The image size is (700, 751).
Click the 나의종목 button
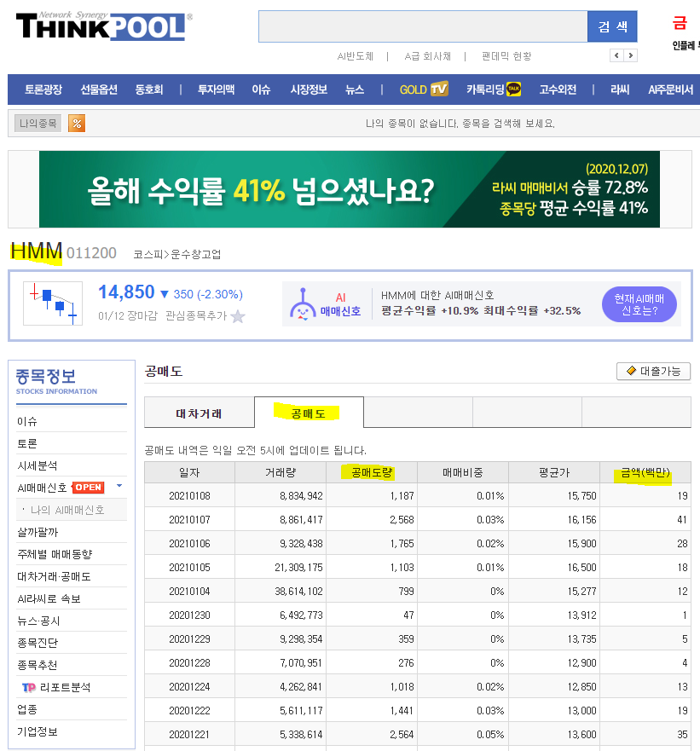tap(38, 124)
